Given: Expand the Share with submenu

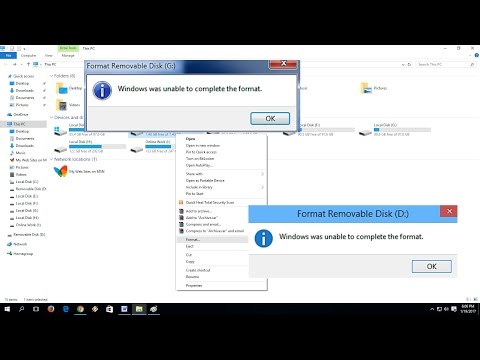Looking at the screenshot, I should [222, 174].
